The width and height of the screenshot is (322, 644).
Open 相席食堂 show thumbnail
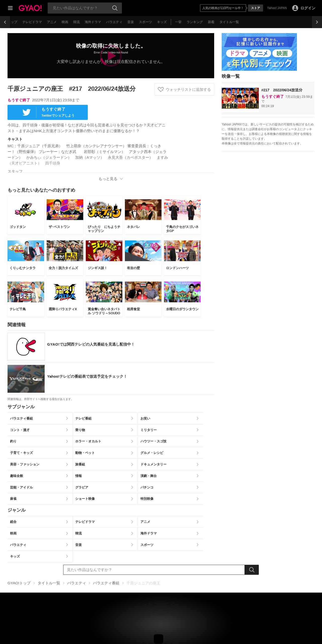(143, 292)
